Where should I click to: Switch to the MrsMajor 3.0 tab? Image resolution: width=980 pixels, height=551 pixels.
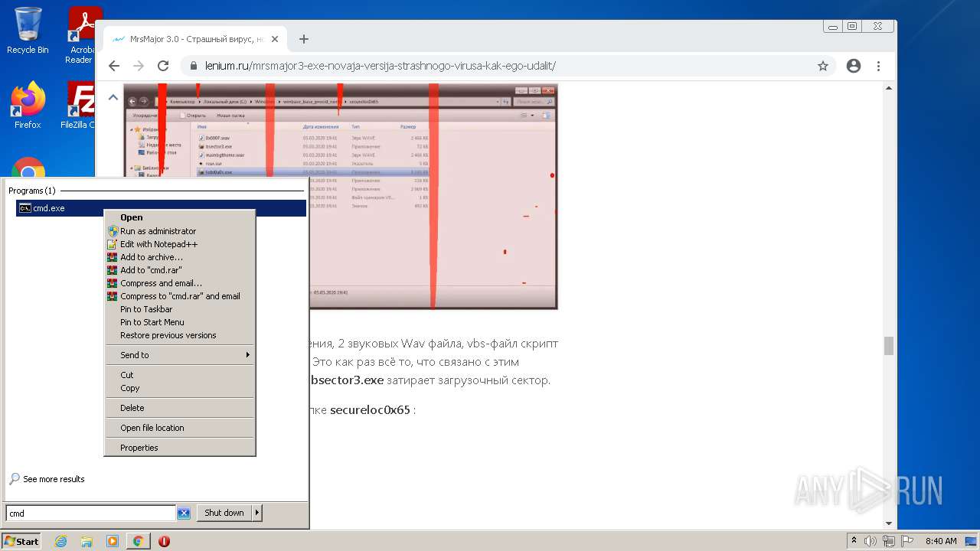(x=195, y=39)
